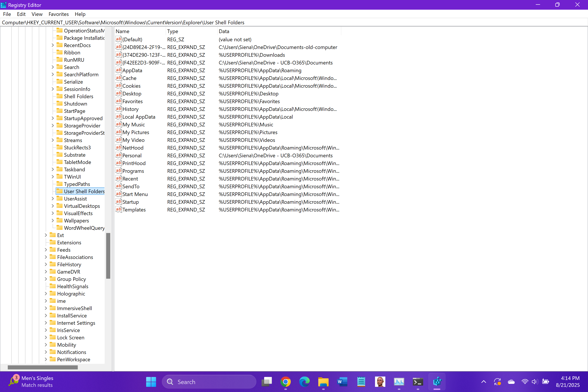Screen dimensions: 588x392
Task: Open Microsoft Edge from the taskbar
Action: click(305, 382)
